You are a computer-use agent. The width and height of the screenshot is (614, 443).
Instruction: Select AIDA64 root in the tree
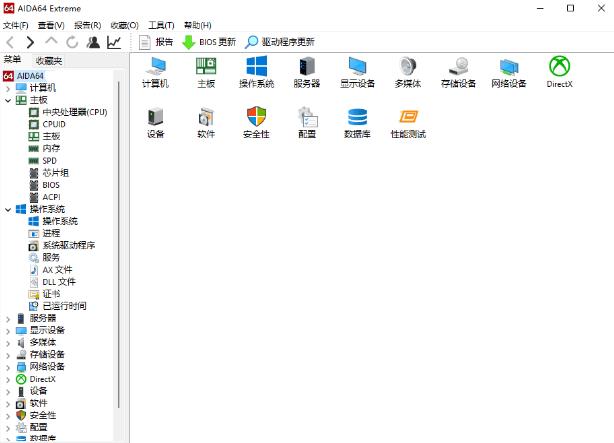(24, 76)
